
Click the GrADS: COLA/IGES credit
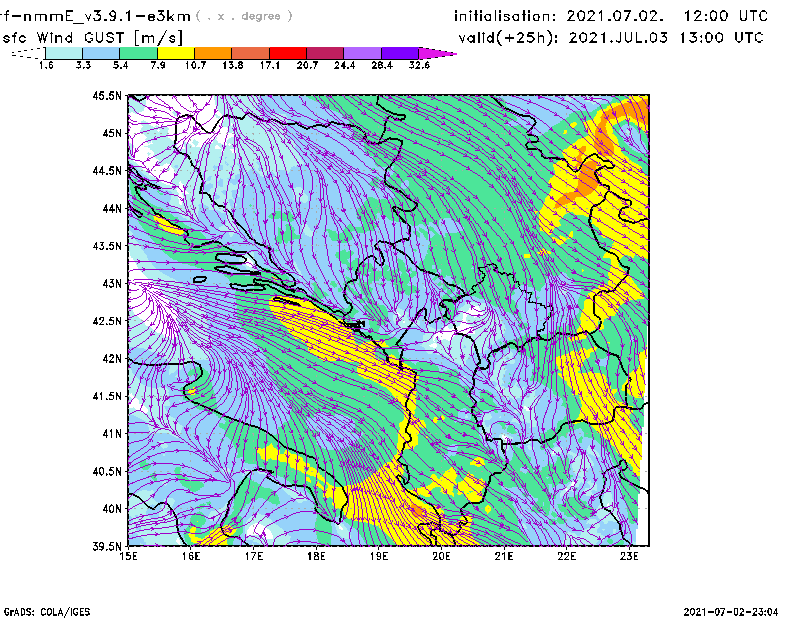click(x=46, y=612)
